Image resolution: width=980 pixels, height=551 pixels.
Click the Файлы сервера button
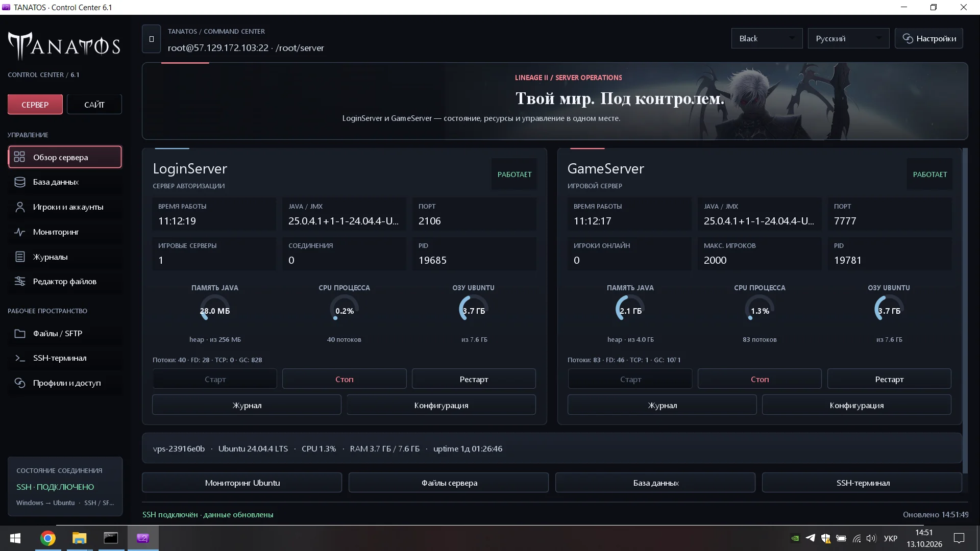pyautogui.click(x=449, y=483)
